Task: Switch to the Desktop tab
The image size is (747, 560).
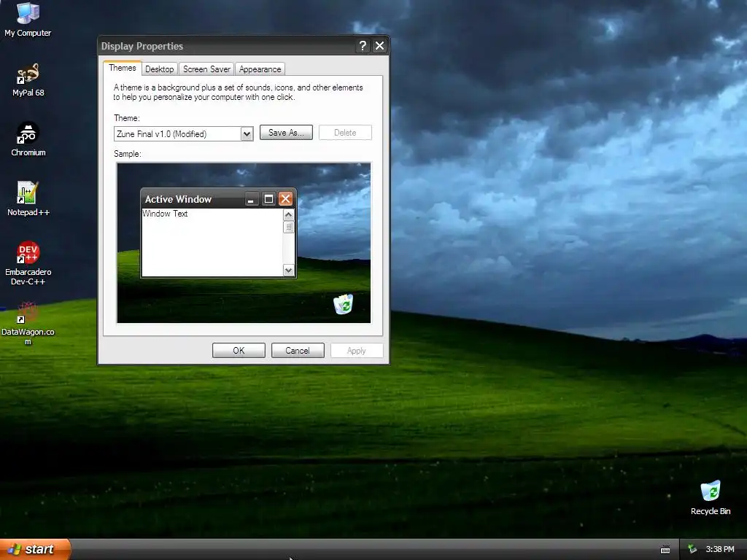Action: tap(159, 69)
